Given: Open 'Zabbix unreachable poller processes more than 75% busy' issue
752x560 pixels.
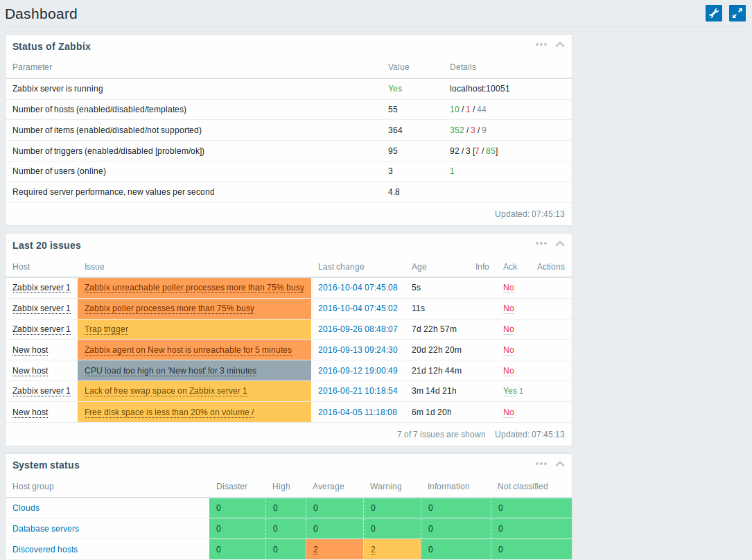Looking at the screenshot, I should 194,288.
